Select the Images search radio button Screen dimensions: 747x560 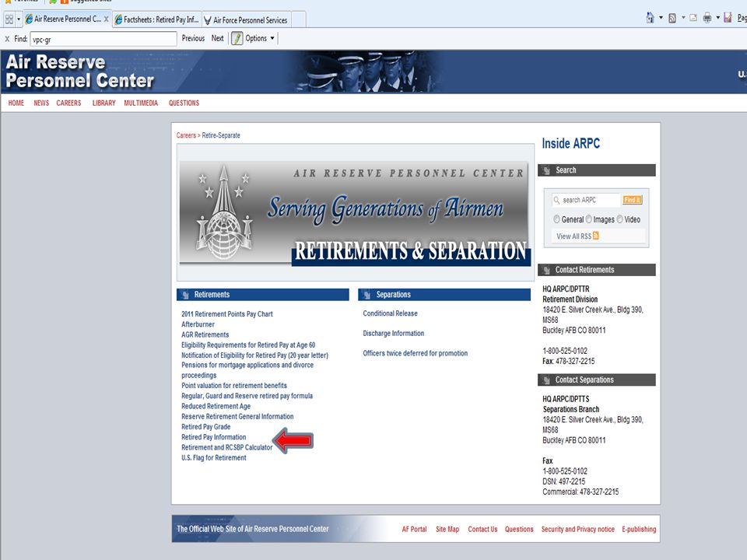pyautogui.click(x=589, y=219)
